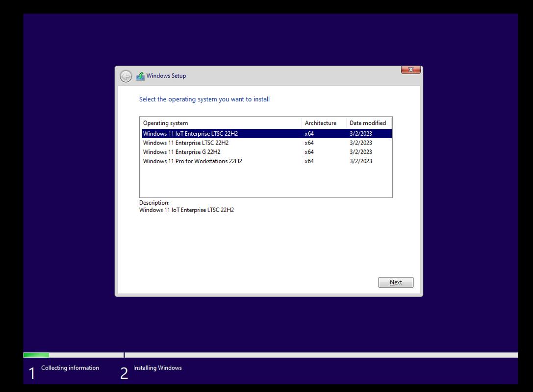Click x64 in the Enterprise G row
This screenshot has width=533, height=392.
click(309, 152)
